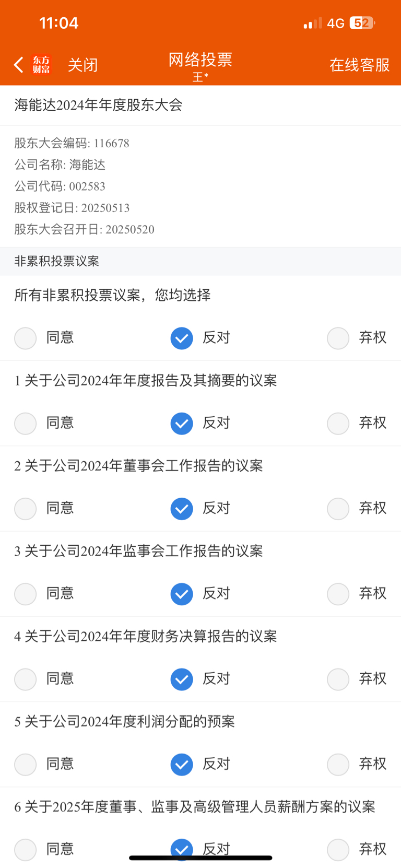Image resolution: width=401 pixels, height=868 pixels.
Task: Select 弃权 for proposal 6 薪酬方案
Action: point(338,850)
